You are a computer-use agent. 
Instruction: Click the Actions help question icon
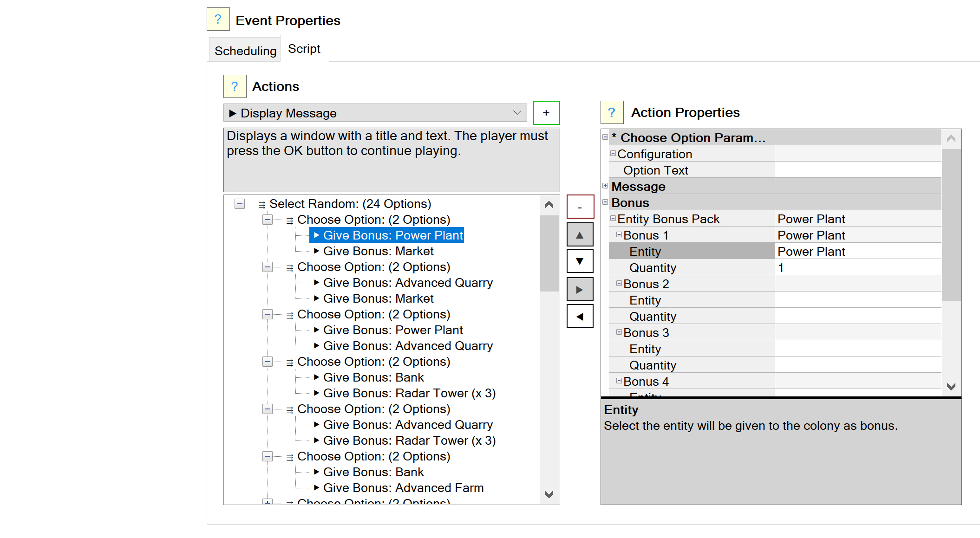pyautogui.click(x=235, y=86)
